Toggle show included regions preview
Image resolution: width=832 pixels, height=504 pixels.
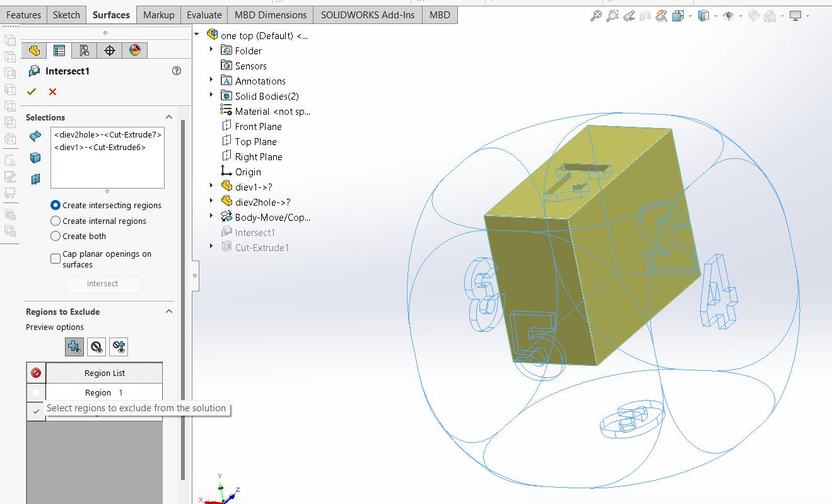click(x=74, y=347)
